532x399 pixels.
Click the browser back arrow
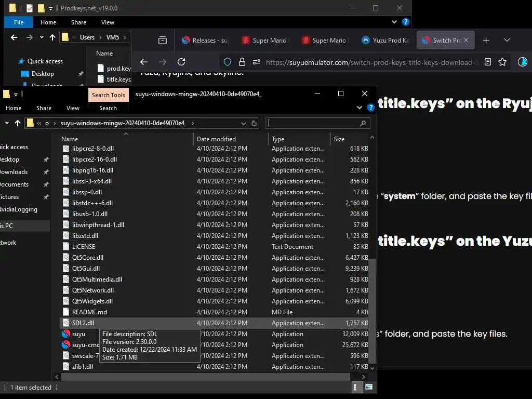click(144, 62)
